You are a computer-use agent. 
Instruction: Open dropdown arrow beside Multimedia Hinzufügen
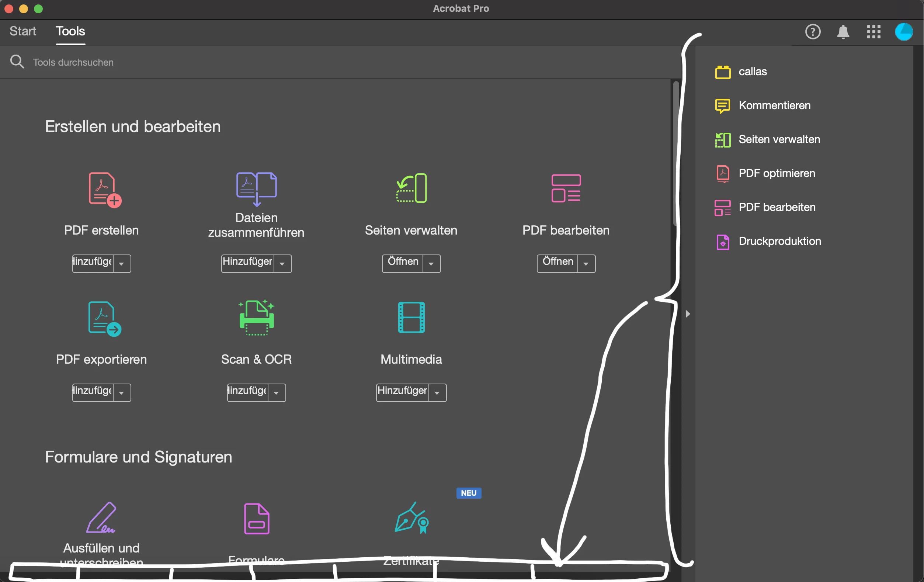[x=437, y=393]
